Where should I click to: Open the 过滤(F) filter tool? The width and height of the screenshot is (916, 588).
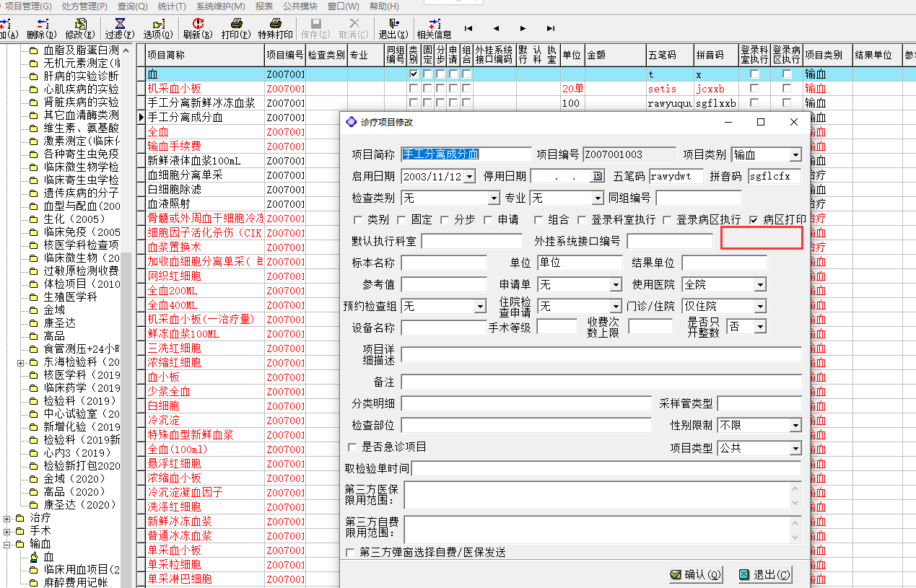coord(119,24)
